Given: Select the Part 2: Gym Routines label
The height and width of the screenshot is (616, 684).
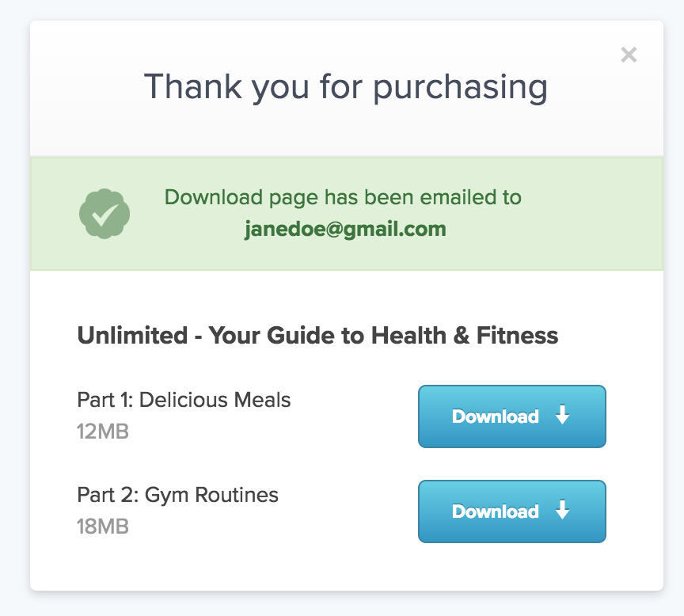Looking at the screenshot, I should [177, 495].
